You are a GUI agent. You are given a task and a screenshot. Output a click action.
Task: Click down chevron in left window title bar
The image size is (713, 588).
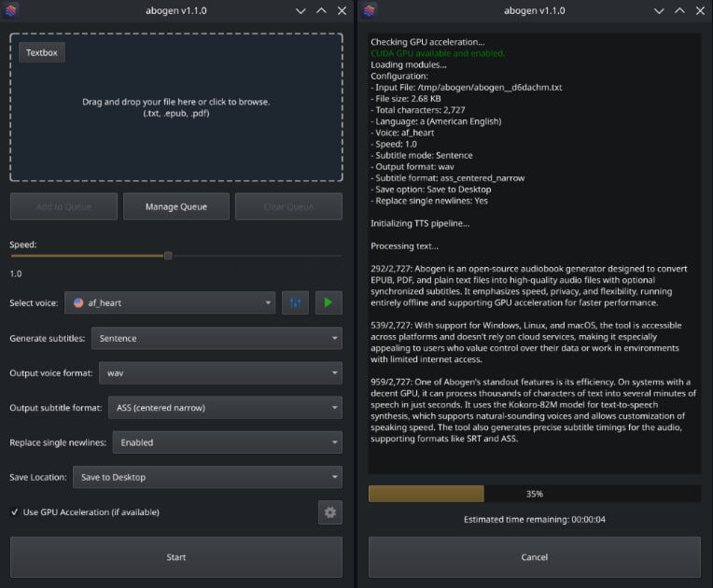(301, 11)
